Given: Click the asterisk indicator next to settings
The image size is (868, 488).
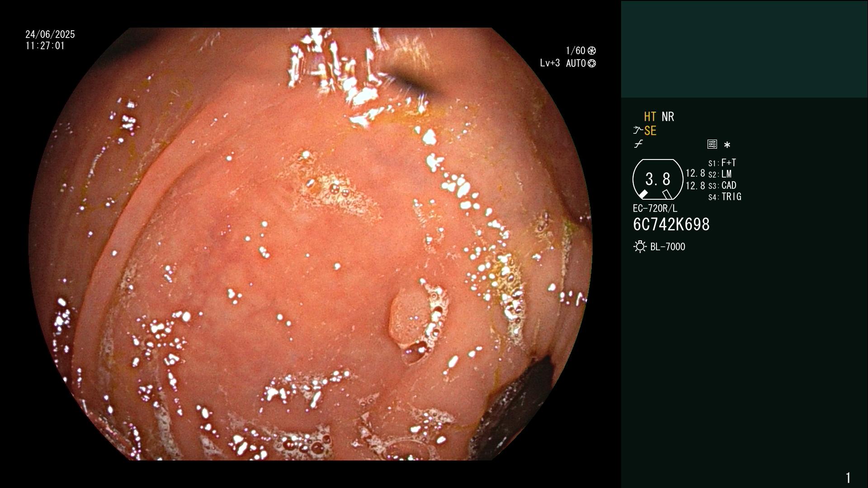Looking at the screenshot, I should click(x=727, y=145).
